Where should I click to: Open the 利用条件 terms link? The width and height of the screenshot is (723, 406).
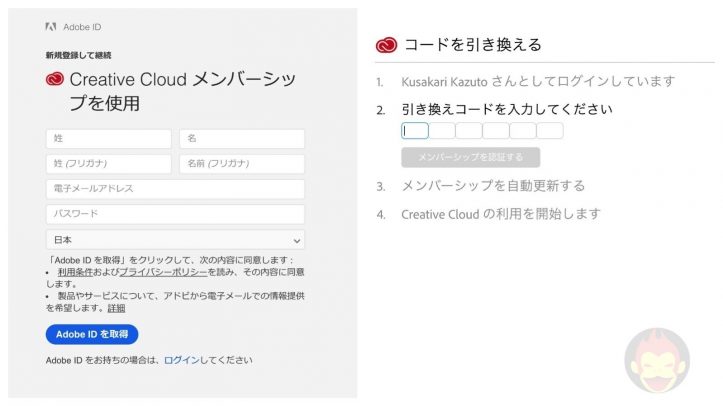point(75,272)
